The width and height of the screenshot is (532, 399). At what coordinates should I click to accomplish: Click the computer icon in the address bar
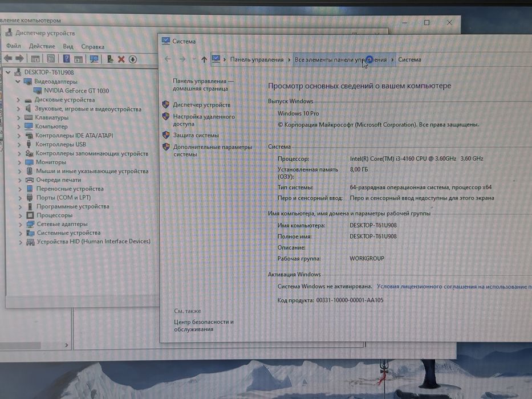tap(216, 59)
